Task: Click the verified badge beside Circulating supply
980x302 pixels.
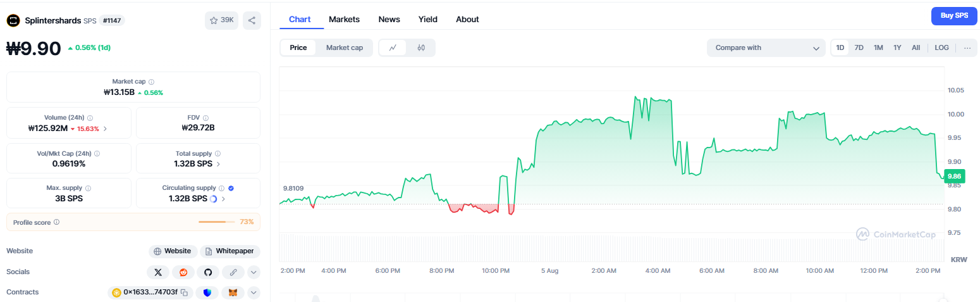Action: 231,188
